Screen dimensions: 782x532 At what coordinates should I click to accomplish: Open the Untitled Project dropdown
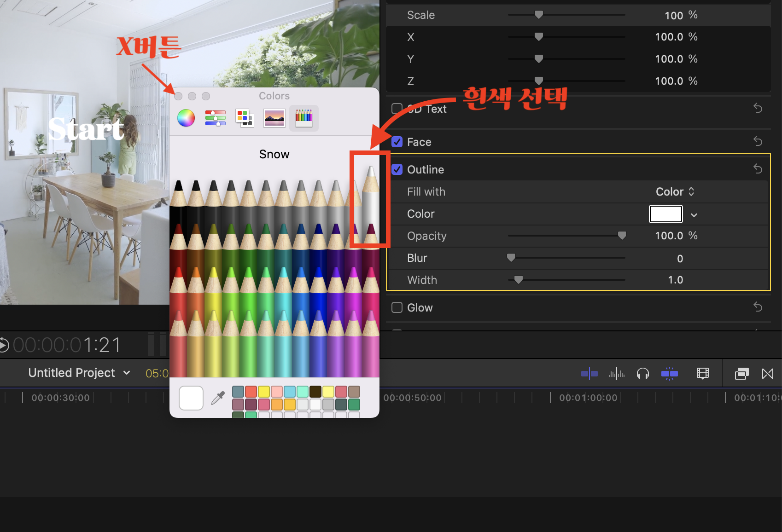pos(79,373)
